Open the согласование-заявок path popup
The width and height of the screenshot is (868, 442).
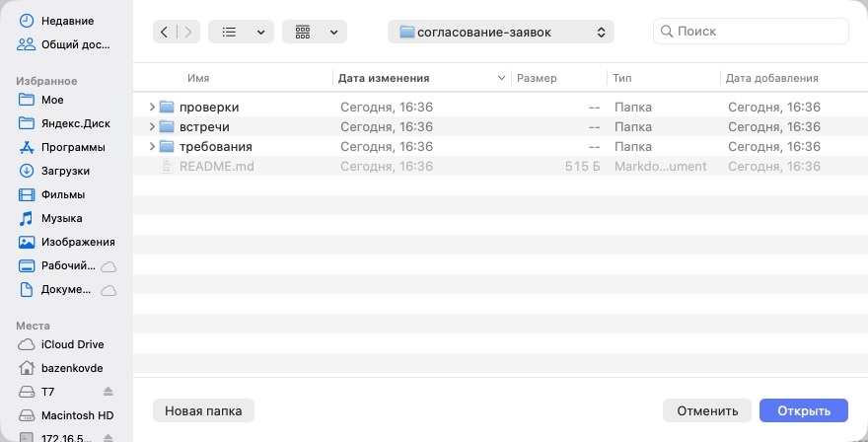[x=501, y=33]
